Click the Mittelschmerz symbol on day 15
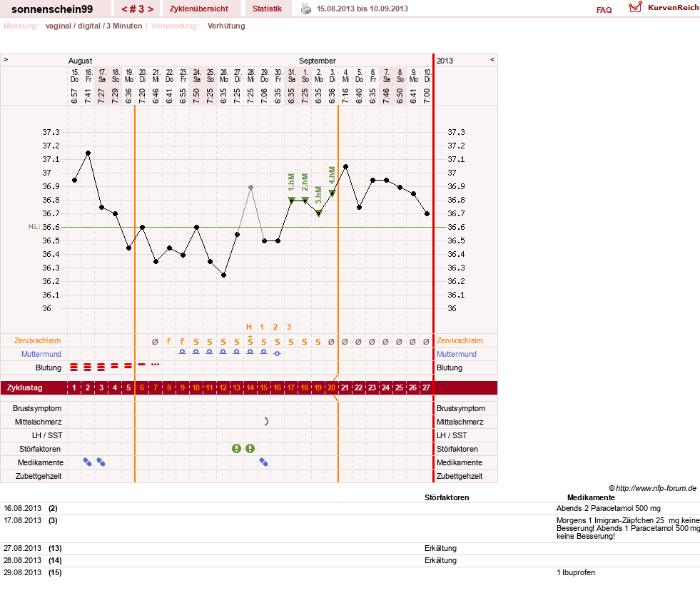Screen dimensions: 700x603 266,421
